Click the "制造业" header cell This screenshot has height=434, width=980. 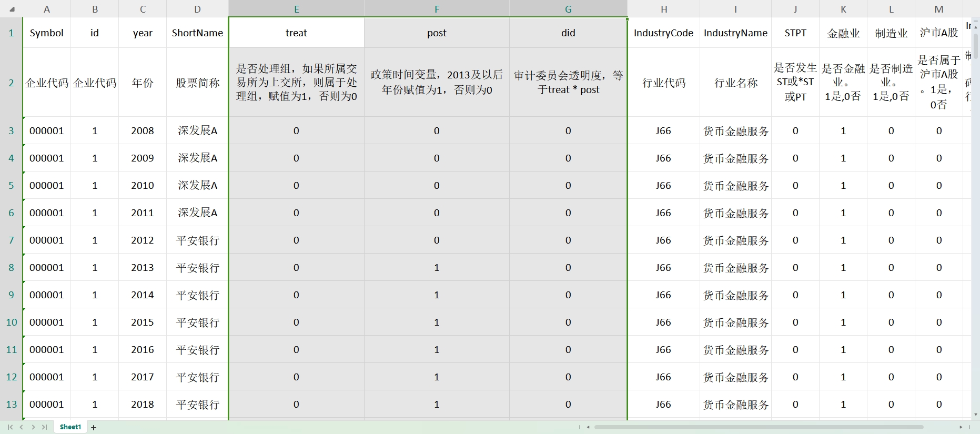[x=891, y=33]
